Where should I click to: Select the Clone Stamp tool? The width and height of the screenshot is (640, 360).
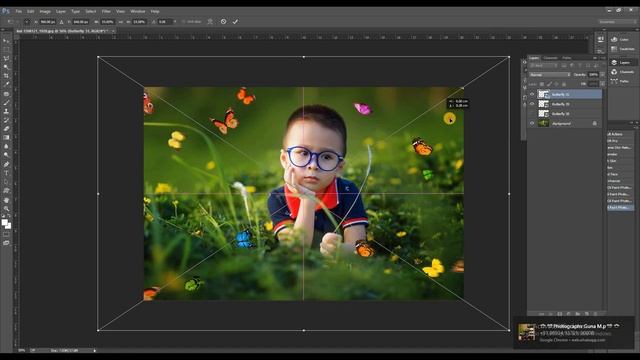(x=6, y=110)
